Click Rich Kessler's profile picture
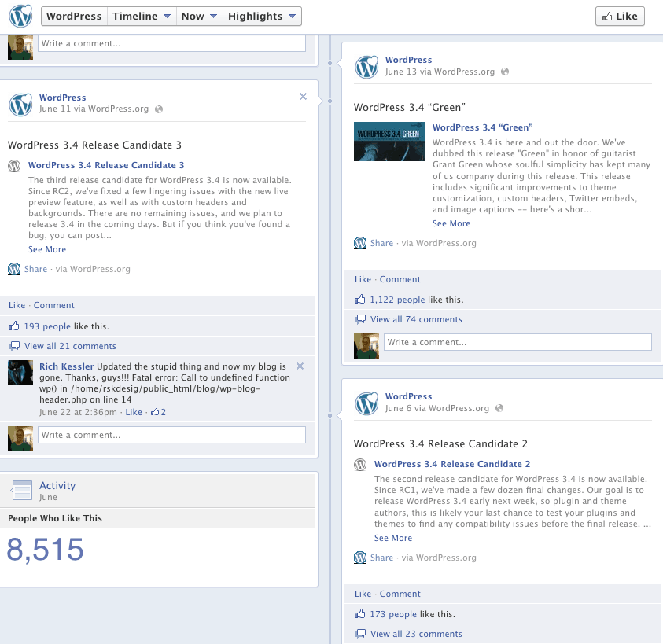663x644 pixels. (20, 373)
